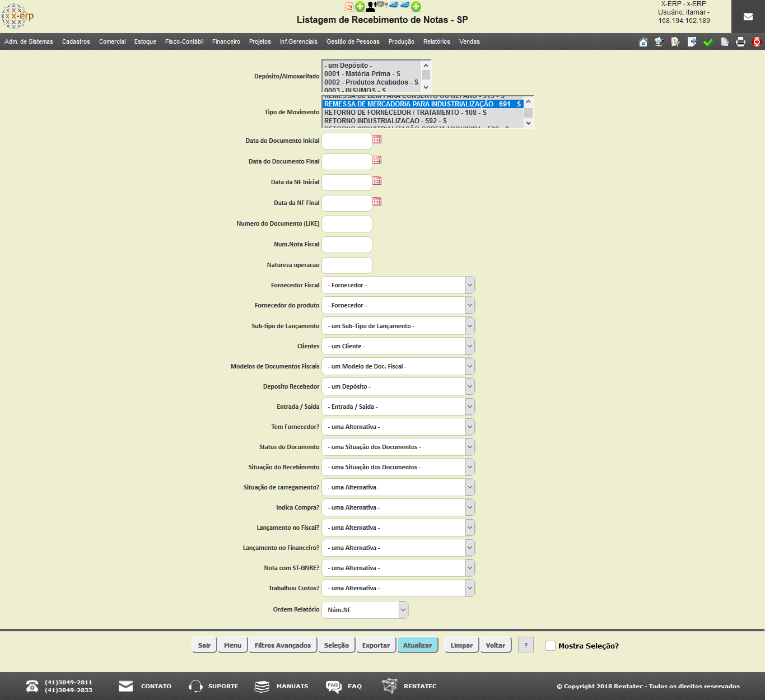Viewport: 765px width, 700px height.
Task: Click down arrow of Tipo de Movimento list
Action: [528, 123]
